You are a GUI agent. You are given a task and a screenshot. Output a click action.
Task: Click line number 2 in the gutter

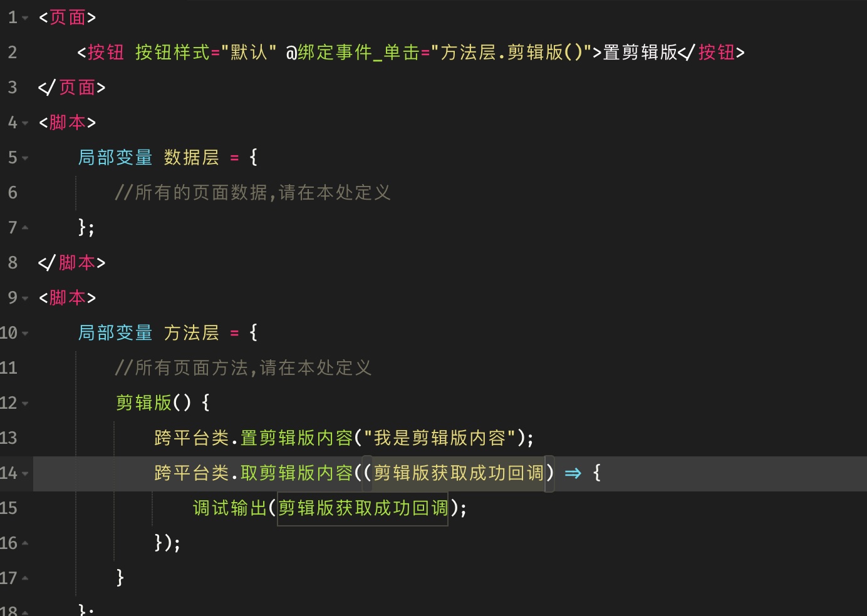pyautogui.click(x=13, y=53)
